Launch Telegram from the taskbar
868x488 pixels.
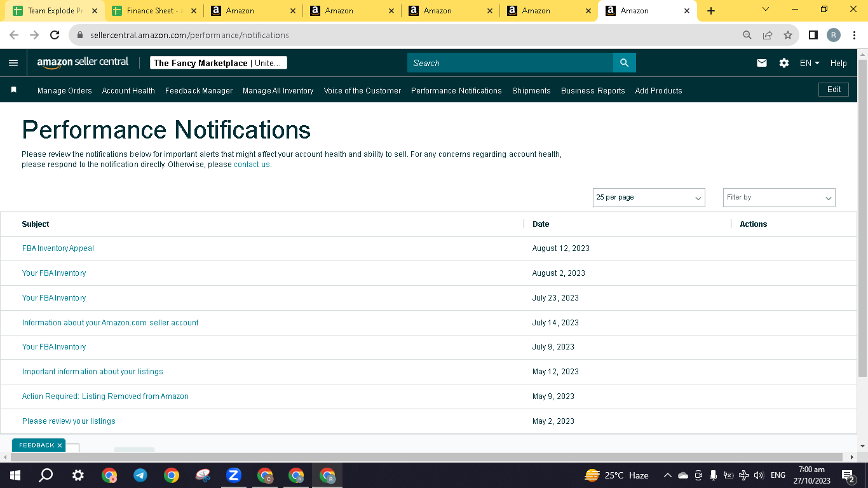[x=140, y=475]
